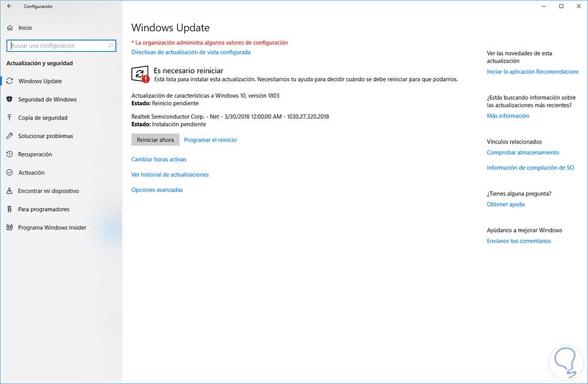Click Envíanos tus comentarios link
This screenshot has width=588, height=384.
519,241
